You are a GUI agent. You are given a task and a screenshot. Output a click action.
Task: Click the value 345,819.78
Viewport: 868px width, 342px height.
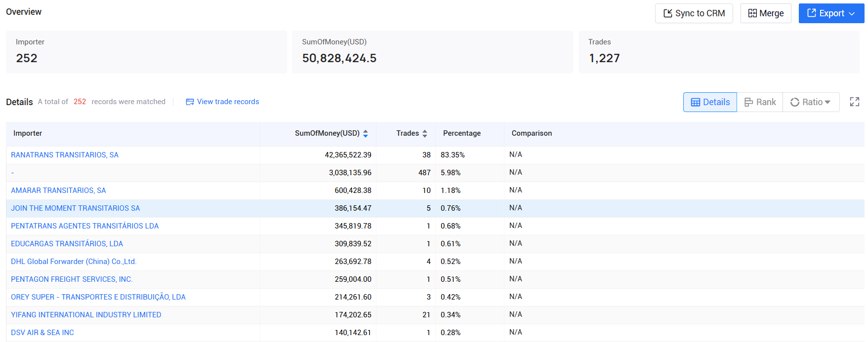pyautogui.click(x=353, y=226)
